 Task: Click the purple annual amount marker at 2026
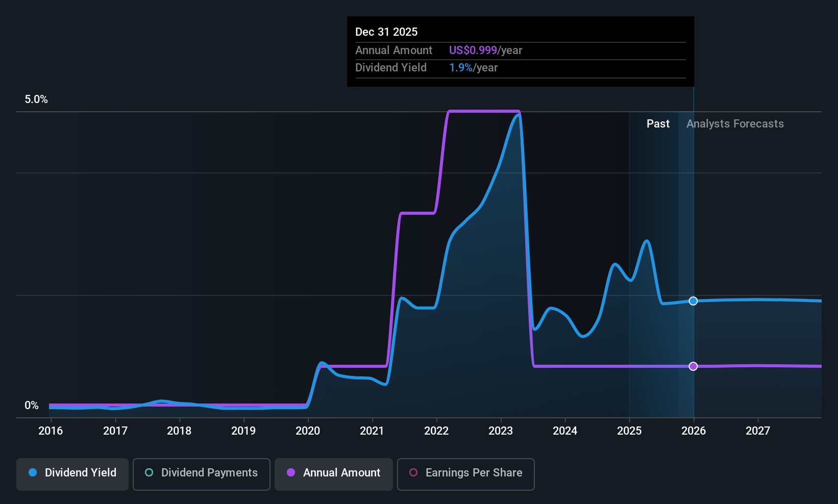coord(693,366)
